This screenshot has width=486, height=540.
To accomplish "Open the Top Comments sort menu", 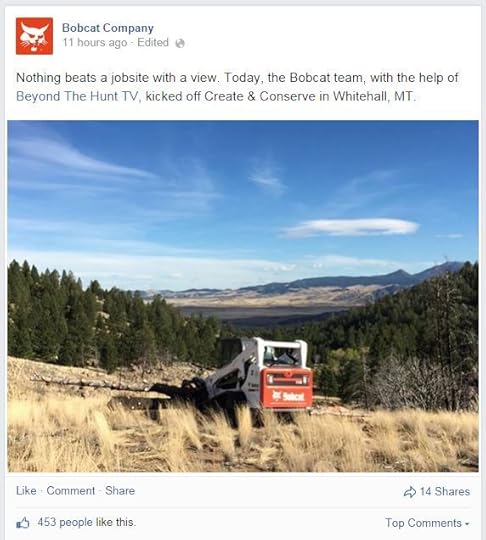I will click(x=427, y=523).
